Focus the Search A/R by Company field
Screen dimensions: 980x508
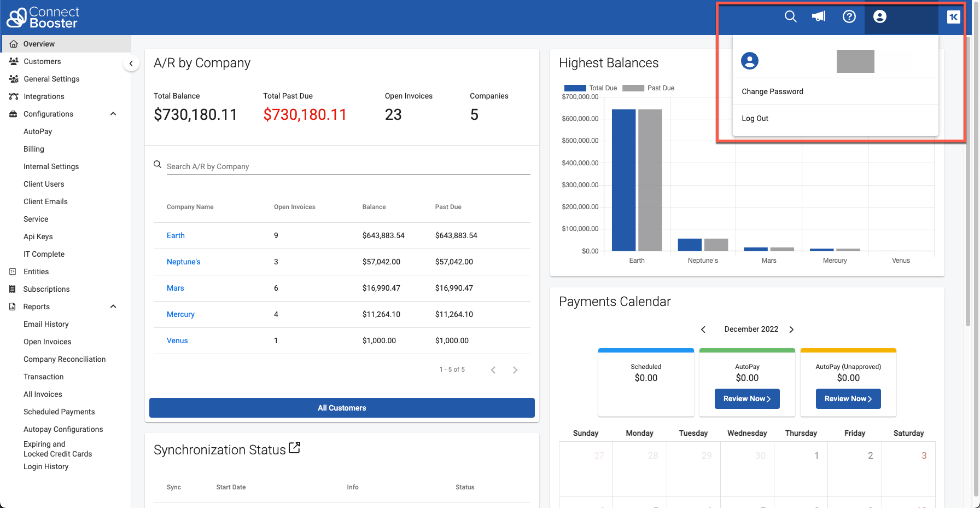[348, 166]
